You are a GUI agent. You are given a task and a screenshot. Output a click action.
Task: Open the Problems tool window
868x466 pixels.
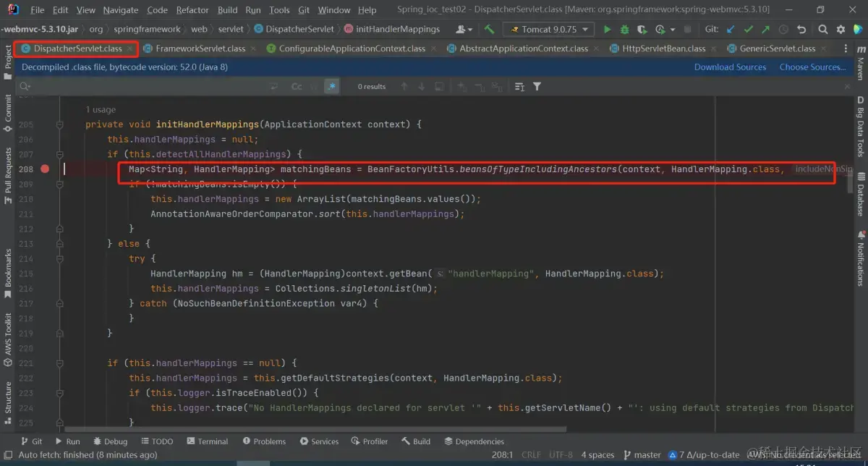click(264, 441)
